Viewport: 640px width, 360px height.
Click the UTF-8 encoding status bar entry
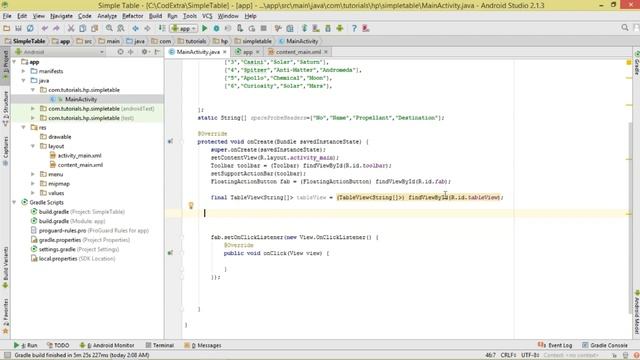click(x=530, y=355)
